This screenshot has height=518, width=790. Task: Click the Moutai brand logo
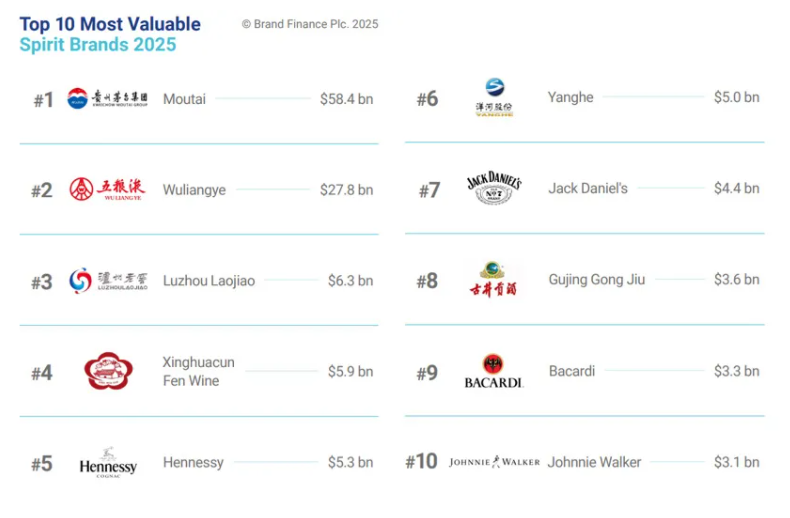[107, 98]
